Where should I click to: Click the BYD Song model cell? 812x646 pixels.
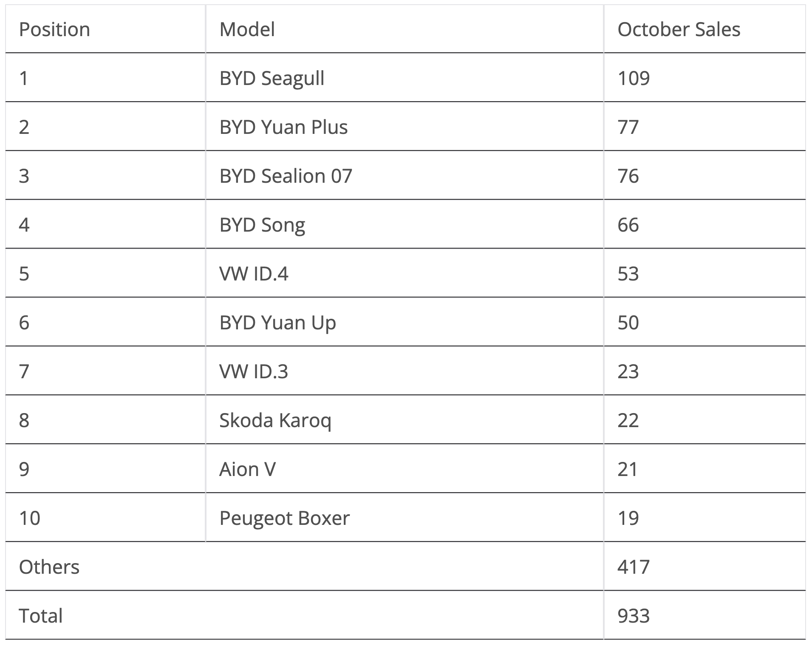point(262,225)
